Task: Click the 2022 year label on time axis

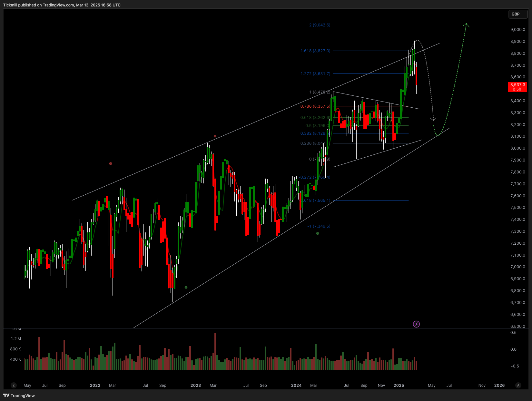Action: [95, 386]
